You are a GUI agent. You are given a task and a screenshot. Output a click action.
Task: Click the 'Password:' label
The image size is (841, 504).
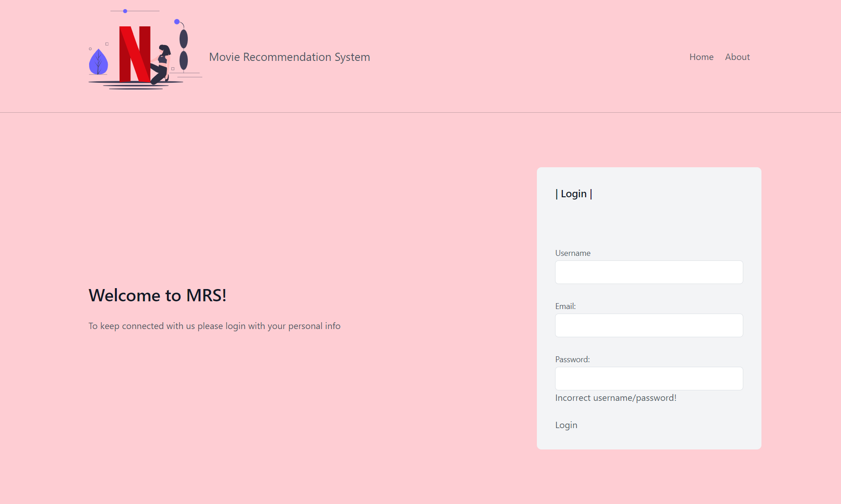[572, 359]
